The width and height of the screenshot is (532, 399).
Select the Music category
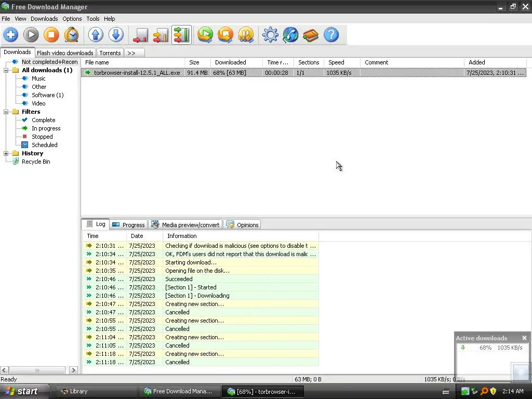38,78
